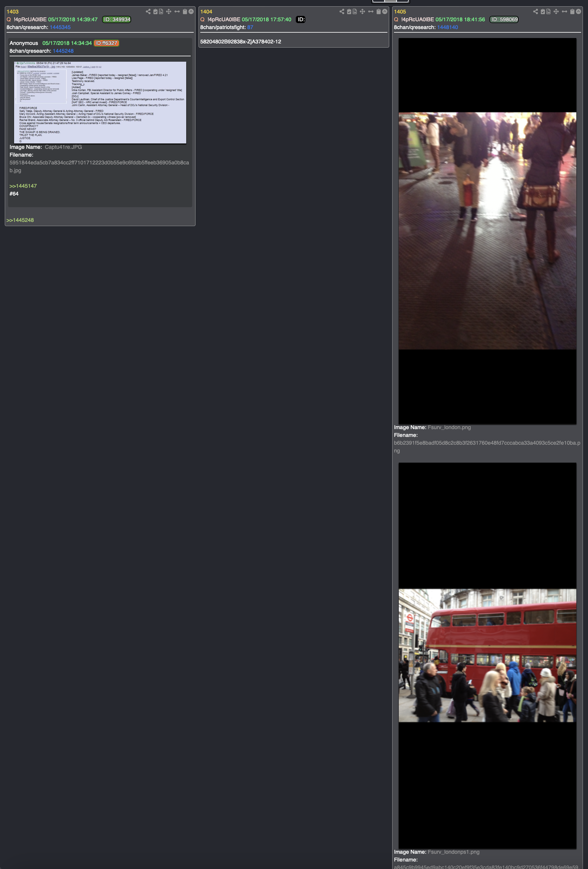This screenshot has height=869, width=588.
Task: Click the share icon on post 1404
Action: [342, 12]
